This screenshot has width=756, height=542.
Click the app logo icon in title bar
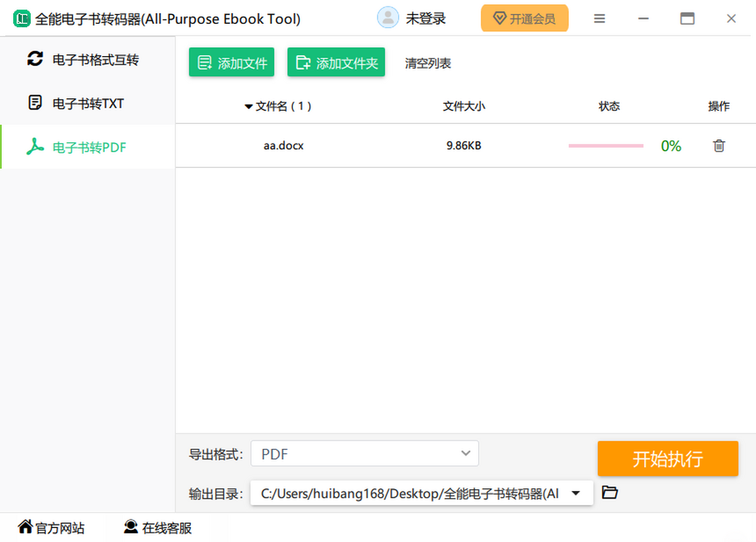[x=22, y=19]
